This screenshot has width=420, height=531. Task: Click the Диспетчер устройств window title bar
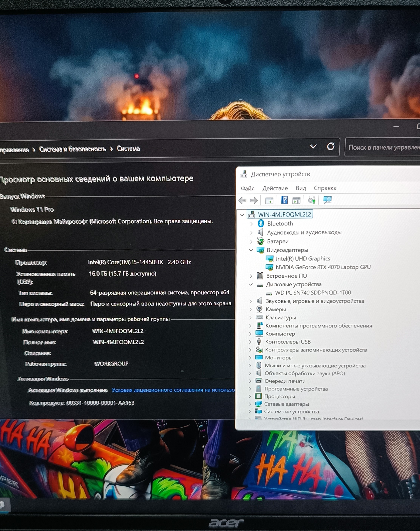click(328, 174)
